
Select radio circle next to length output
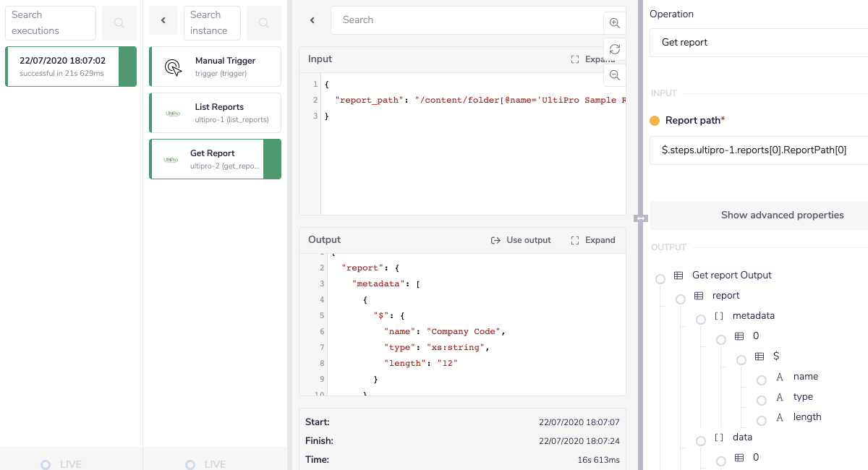(762, 421)
